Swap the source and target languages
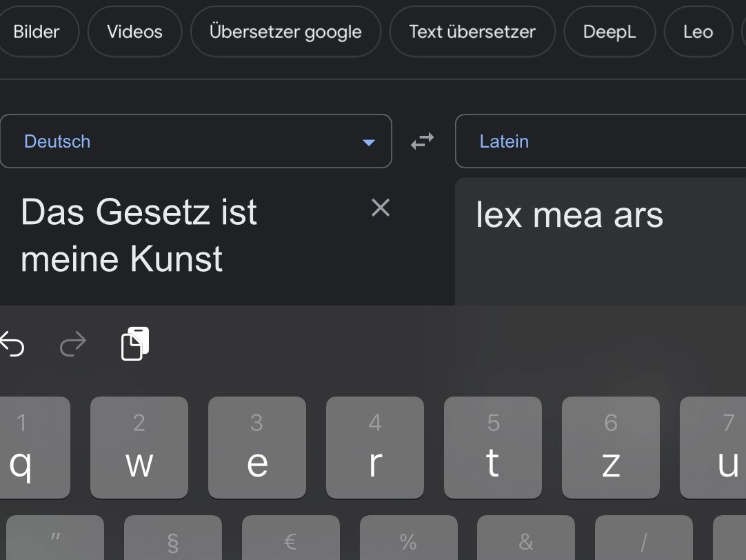 pyautogui.click(x=422, y=141)
